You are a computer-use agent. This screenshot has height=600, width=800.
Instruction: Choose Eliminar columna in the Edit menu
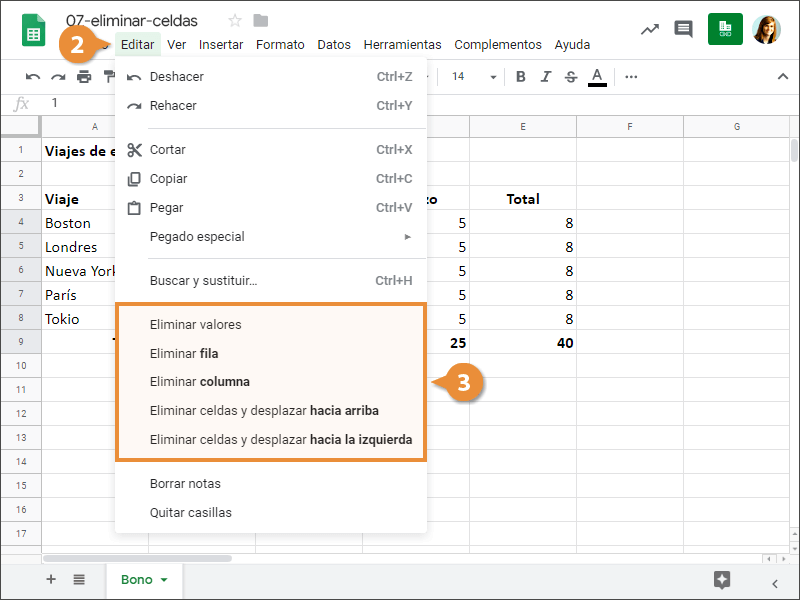coord(199,382)
